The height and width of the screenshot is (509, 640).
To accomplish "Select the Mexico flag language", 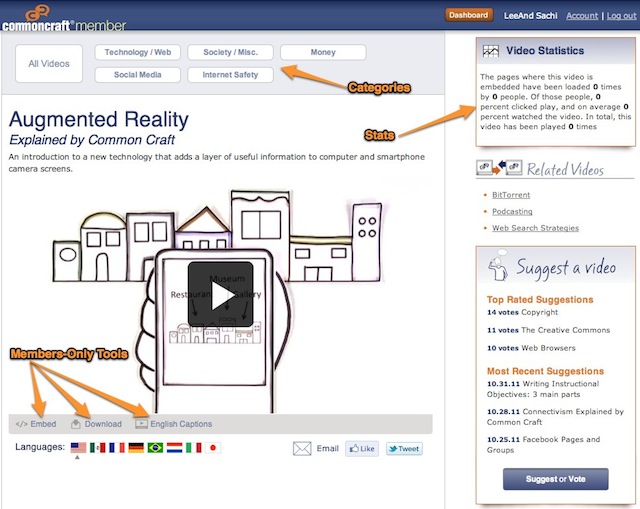I will (98, 448).
